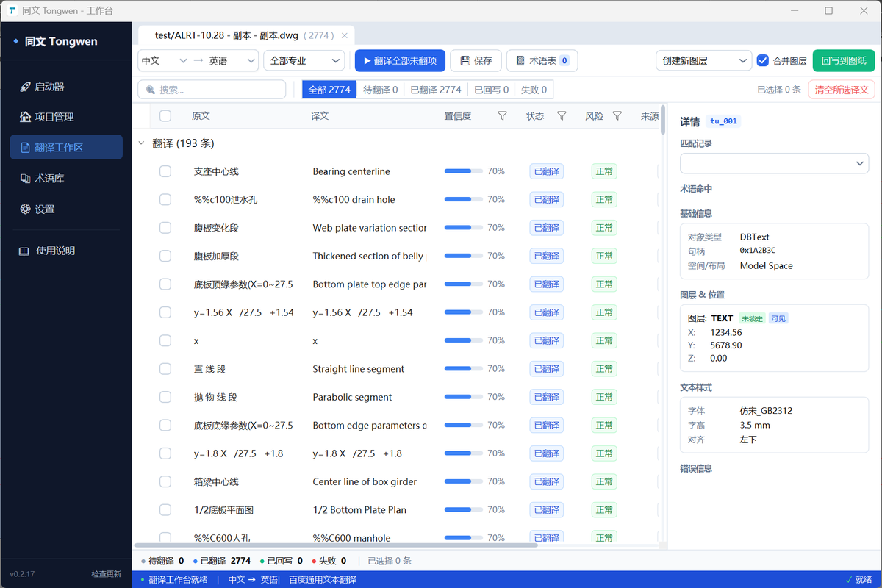Click the horizontal scrollbar below the table
The height and width of the screenshot is (588, 882).
[336, 545]
